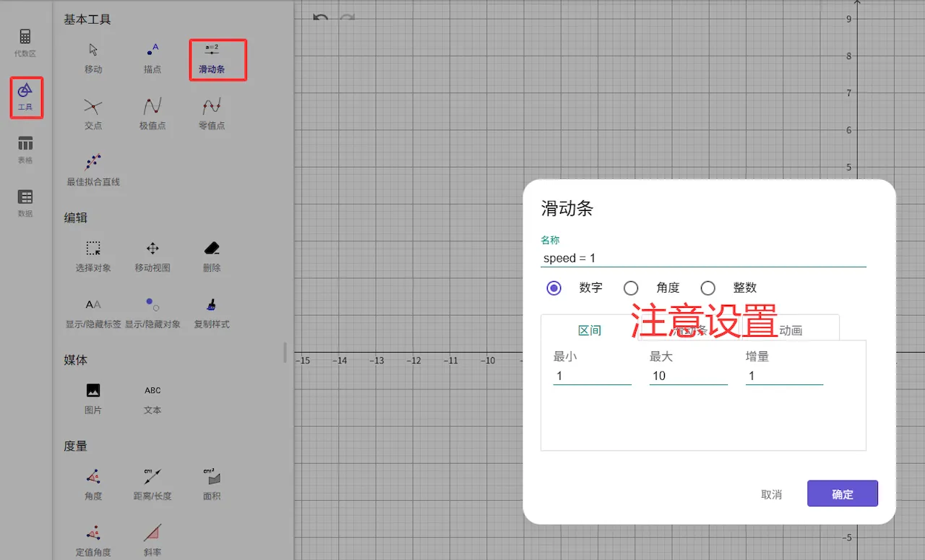Open the 表格 table view in sidebar

tap(25, 149)
